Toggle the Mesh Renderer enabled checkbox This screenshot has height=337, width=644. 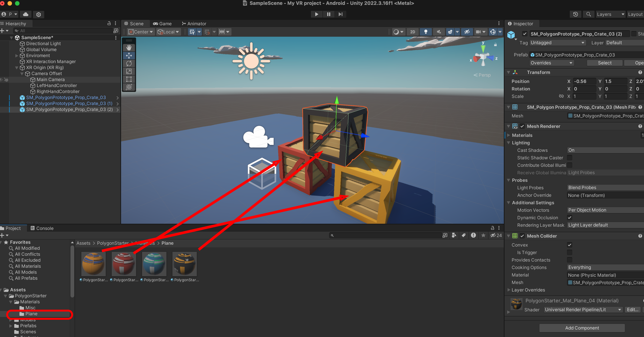[x=522, y=126]
